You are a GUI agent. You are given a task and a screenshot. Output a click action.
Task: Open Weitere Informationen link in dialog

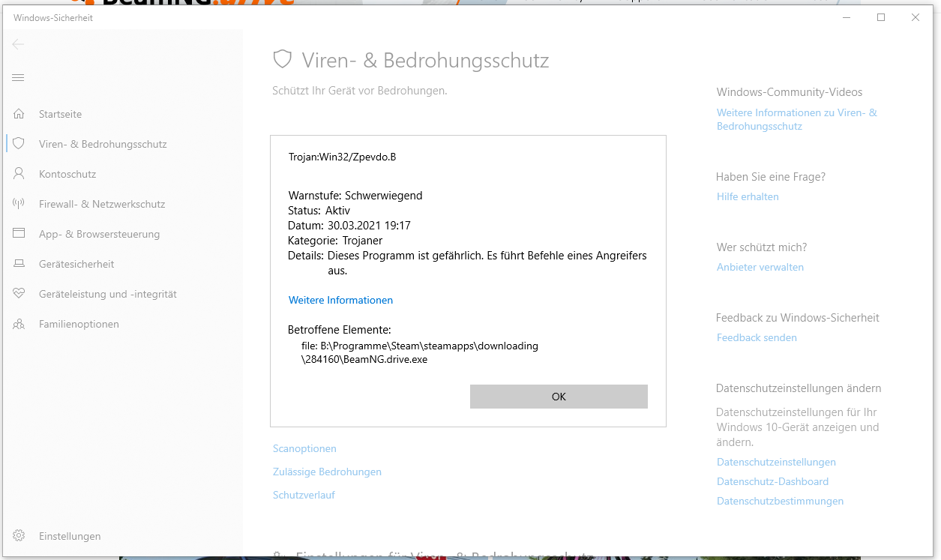(340, 300)
